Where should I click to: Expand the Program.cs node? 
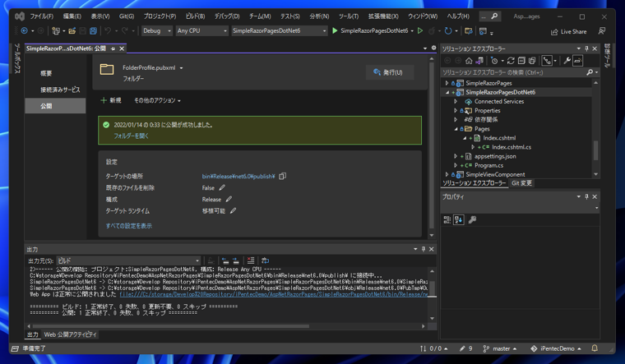coord(456,165)
